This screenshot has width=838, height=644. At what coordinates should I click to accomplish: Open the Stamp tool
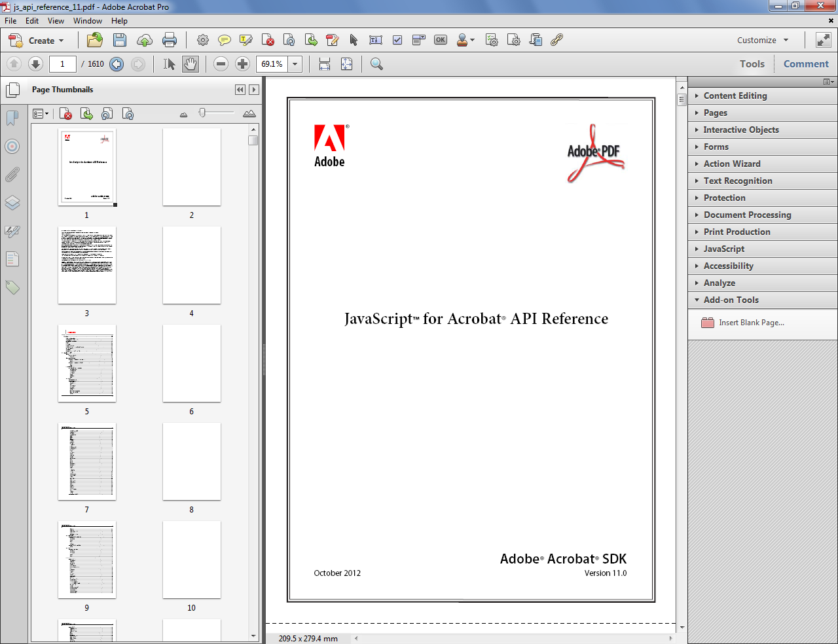pyautogui.click(x=463, y=40)
